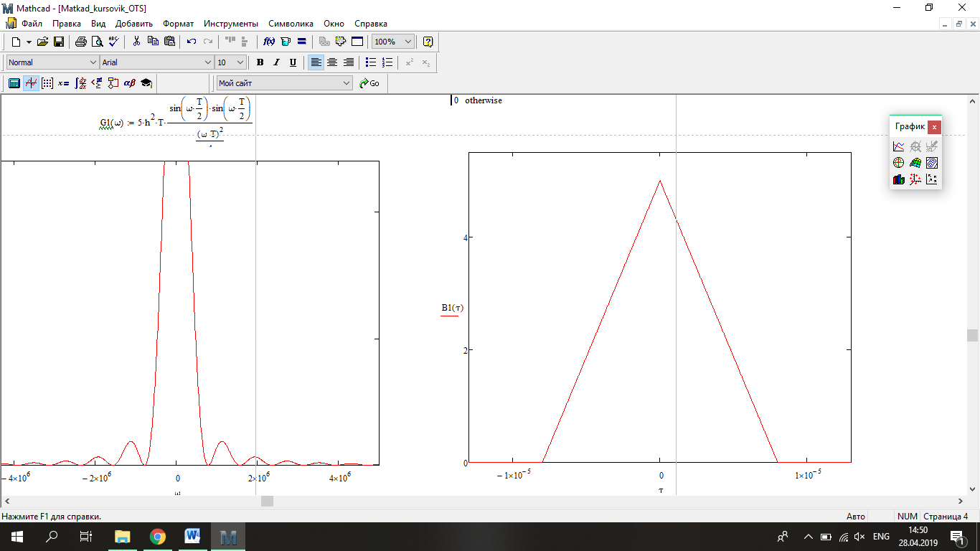Toggle bold text formatting
Viewport: 980px width, 551px height.
(x=260, y=62)
